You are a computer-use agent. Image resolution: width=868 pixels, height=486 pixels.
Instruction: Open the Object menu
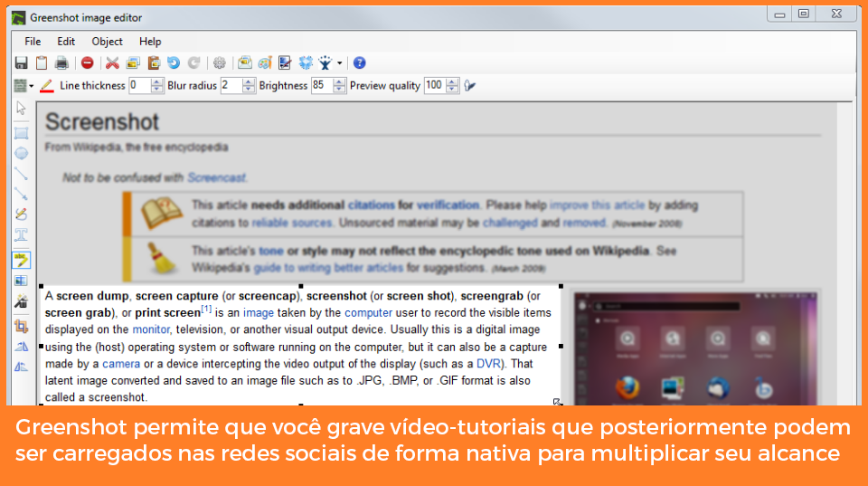coord(108,42)
